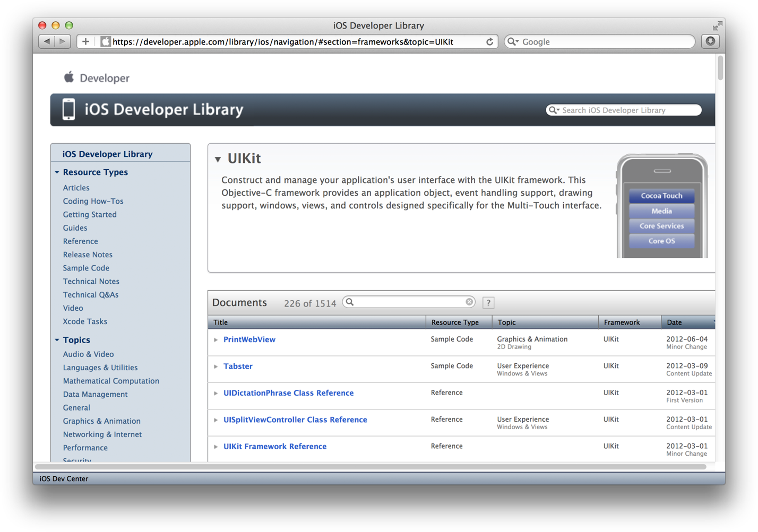Image resolution: width=758 pixels, height=532 pixels.
Task: Open the UIDictationPhrase Class Reference
Action: (x=288, y=393)
